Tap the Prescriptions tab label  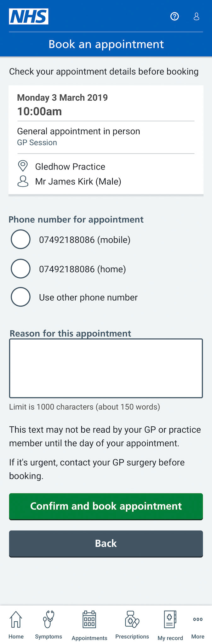[x=132, y=636]
